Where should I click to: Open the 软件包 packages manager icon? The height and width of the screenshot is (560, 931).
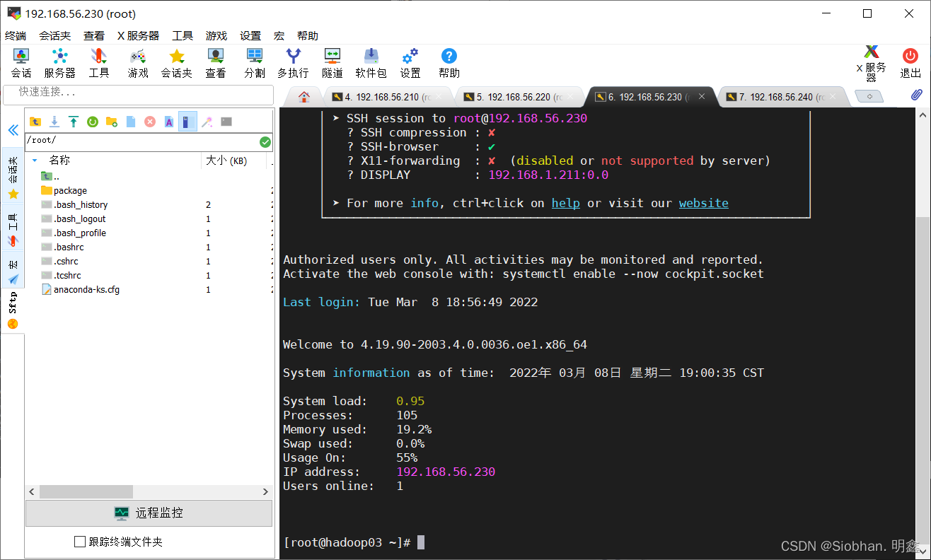tap(371, 62)
